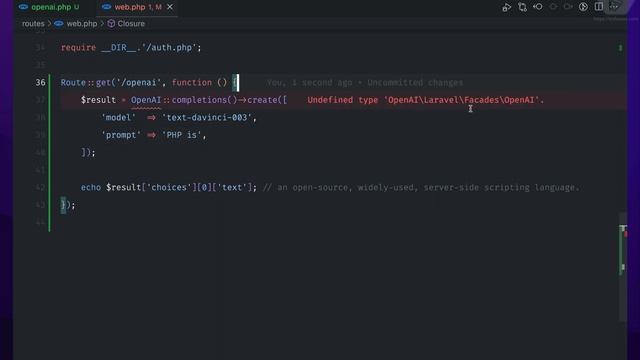The image size is (640, 360).
Task: Click the Closure symbol icon in breadcrumb
Action: pos(111,24)
